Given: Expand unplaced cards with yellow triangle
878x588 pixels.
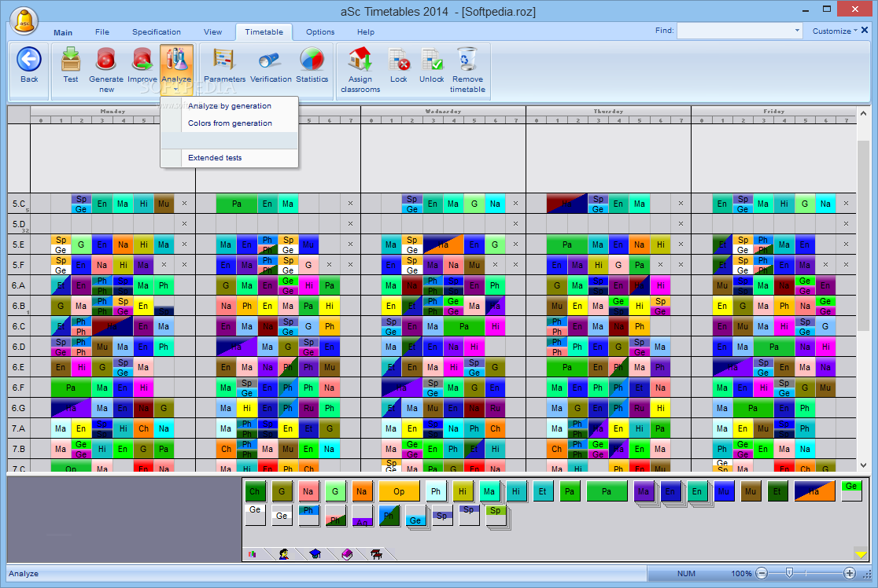Looking at the screenshot, I should 861,554.
